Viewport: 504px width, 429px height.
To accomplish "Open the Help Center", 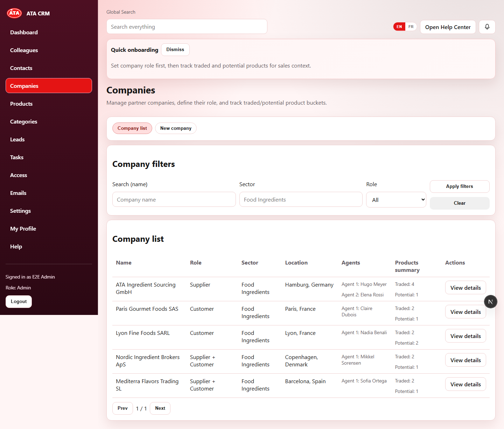I will 448,27.
